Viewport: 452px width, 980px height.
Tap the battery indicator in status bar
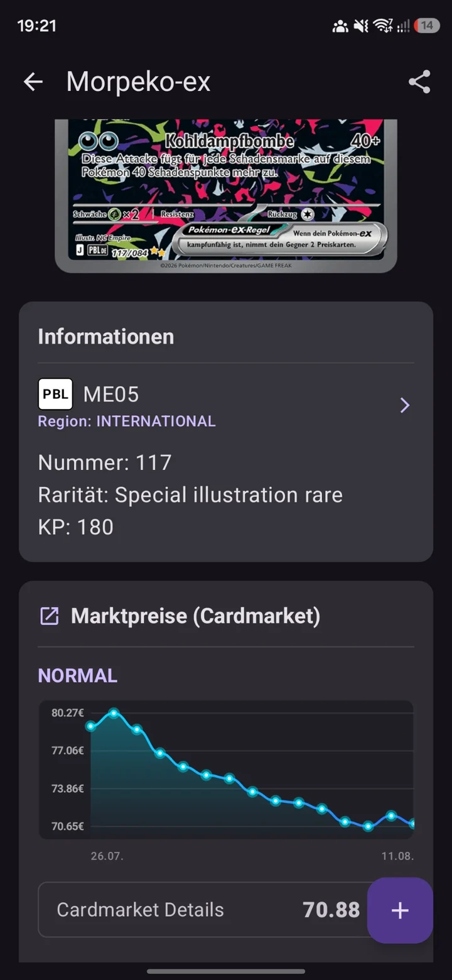coord(427,26)
